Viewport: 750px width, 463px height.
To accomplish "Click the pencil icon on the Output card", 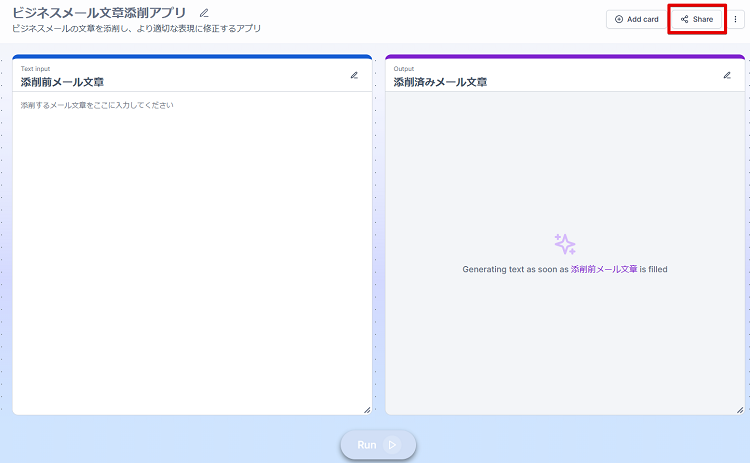I will [x=727, y=75].
